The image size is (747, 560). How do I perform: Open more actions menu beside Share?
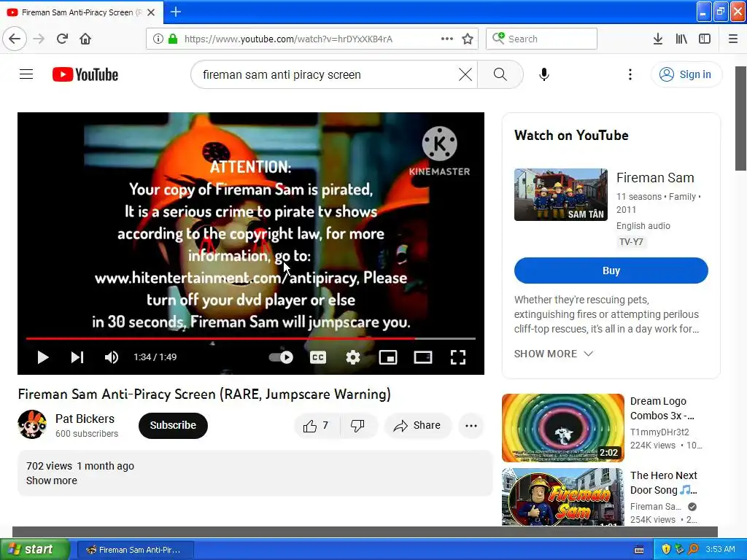click(471, 426)
